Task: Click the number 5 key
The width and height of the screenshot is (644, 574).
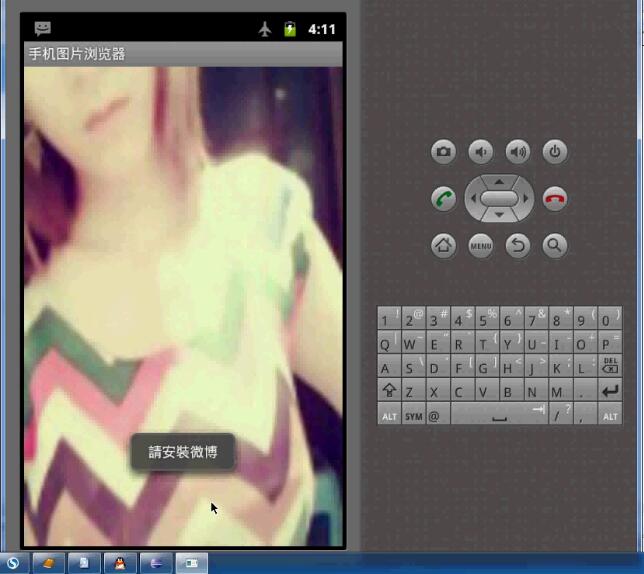Action: [487, 317]
